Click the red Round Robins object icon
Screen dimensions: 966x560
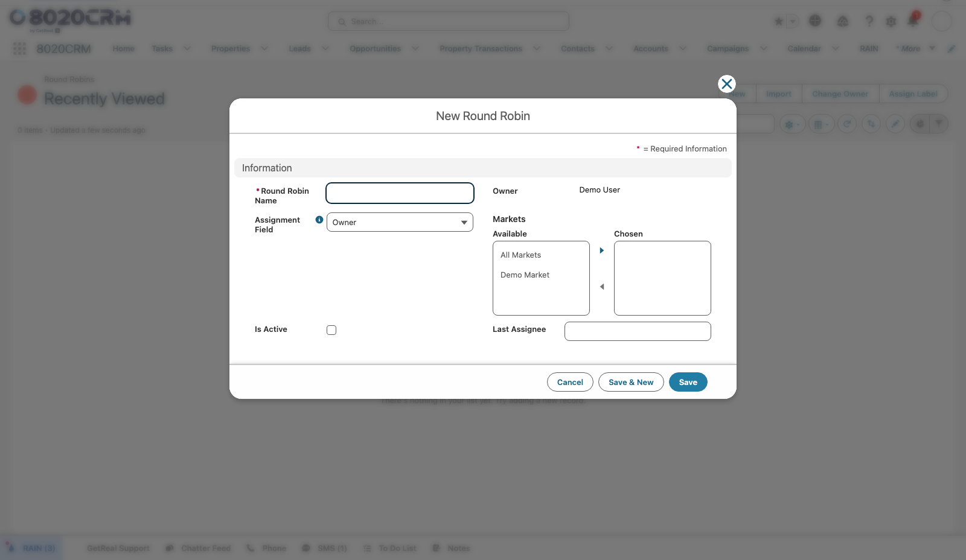27,95
